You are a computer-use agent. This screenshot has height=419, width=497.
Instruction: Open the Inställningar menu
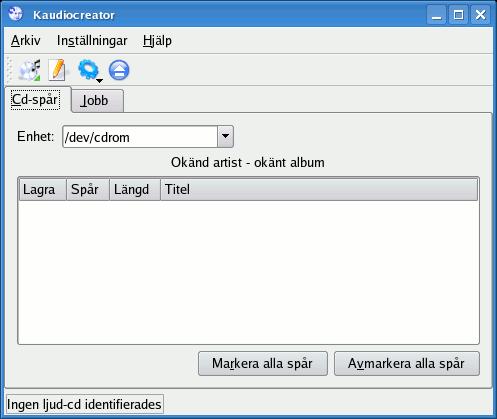[92, 41]
